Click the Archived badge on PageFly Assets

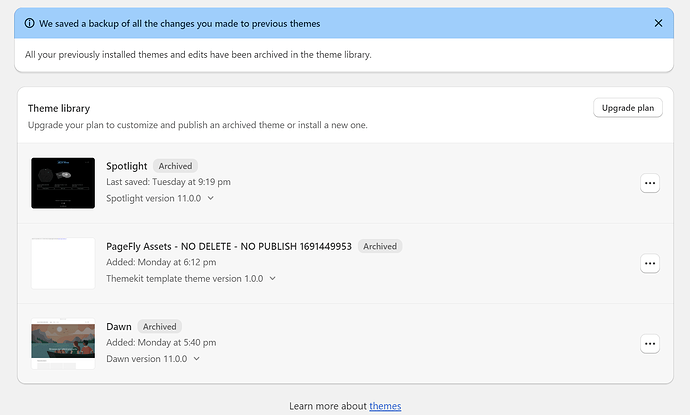click(380, 246)
